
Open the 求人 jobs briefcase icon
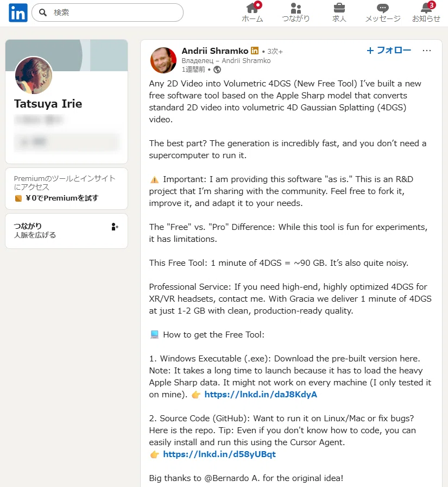pyautogui.click(x=339, y=8)
